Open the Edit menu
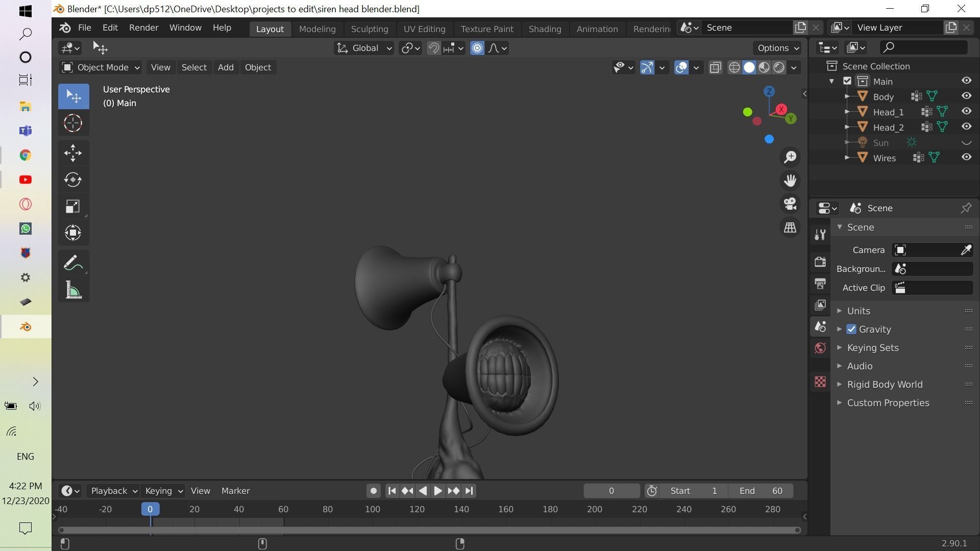Screen dimensions: 980x551 (110, 28)
